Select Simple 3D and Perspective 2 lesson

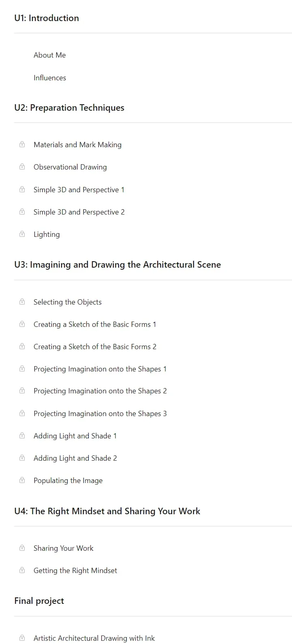tap(79, 212)
